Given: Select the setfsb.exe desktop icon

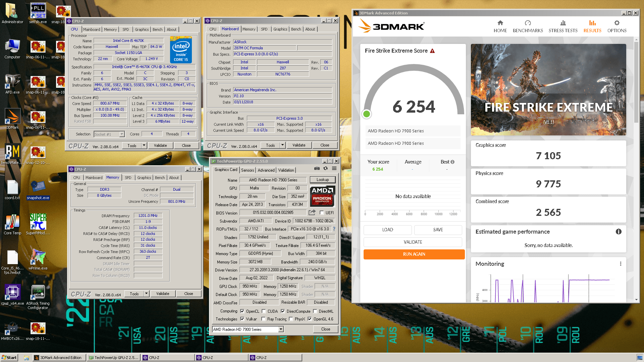Looking at the screenshot, I should [38, 13].
